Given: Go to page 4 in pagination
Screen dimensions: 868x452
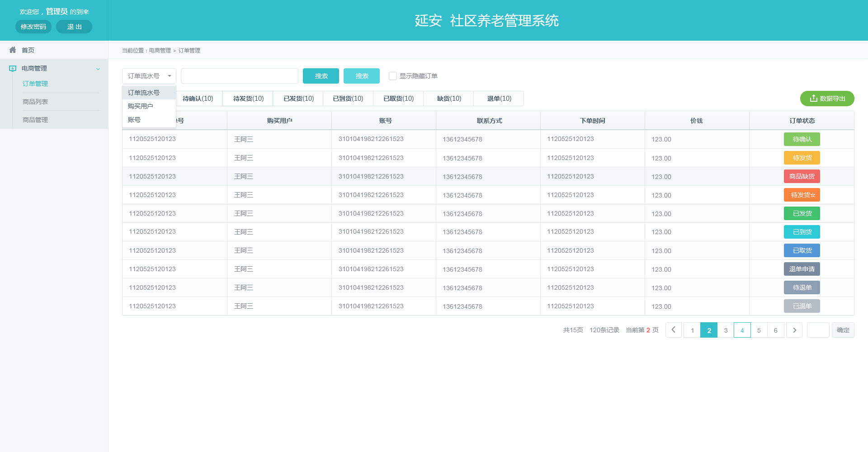Looking at the screenshot, I should click(742, 330).
